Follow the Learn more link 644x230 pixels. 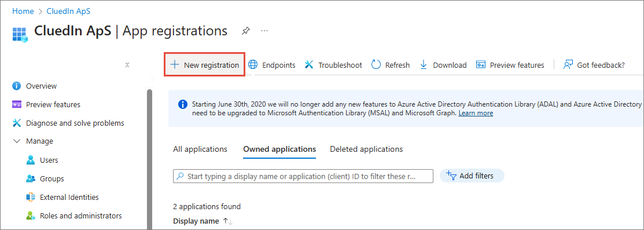[476, 113]
